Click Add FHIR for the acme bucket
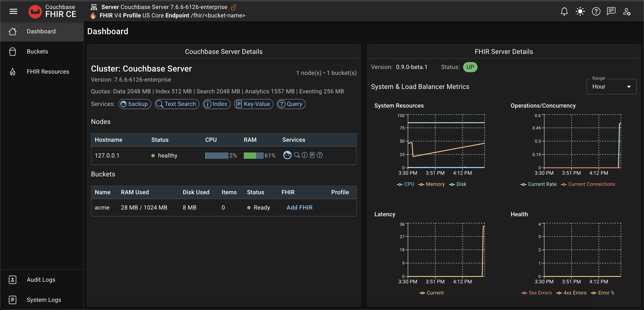 tap(299, 207)
